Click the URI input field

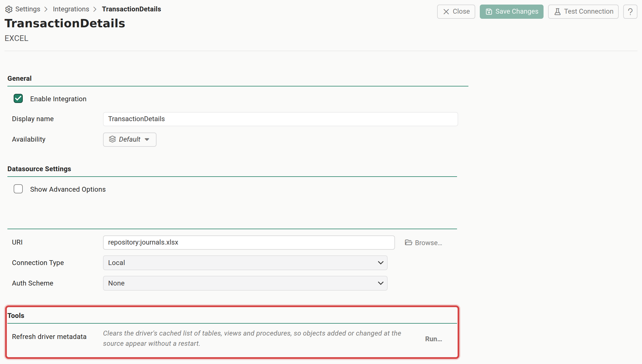pos(249,243)
